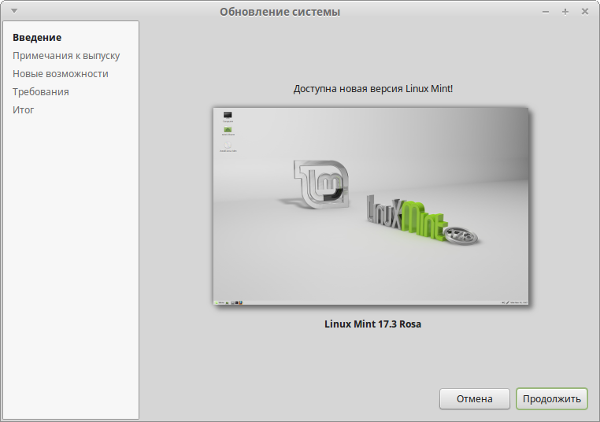
Task: Open the window menu arrow in title bar
Action: click(14, 11)
